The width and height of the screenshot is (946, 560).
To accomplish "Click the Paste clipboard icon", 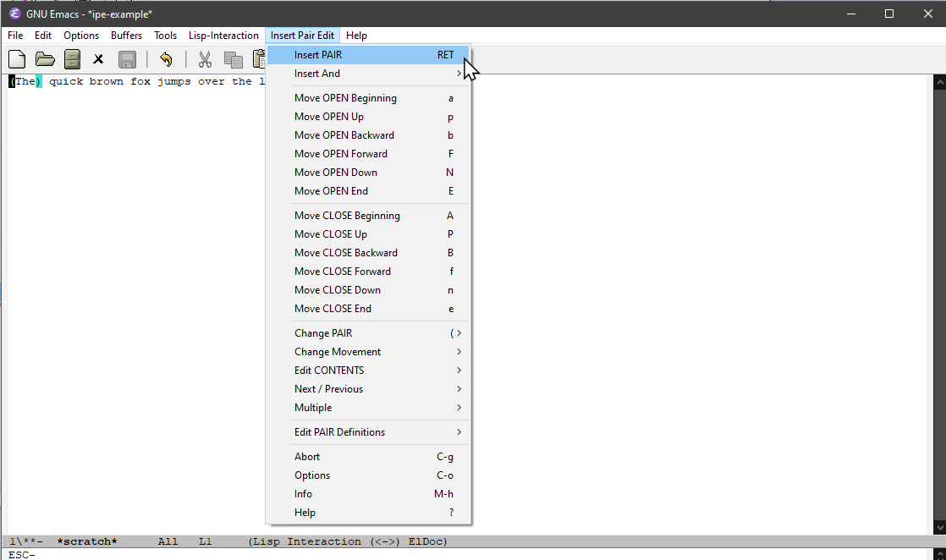I will coord(259,59).
